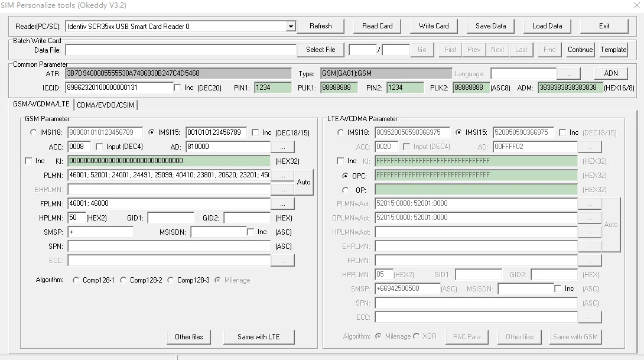This screenshot has width=644, height=360.
Task: Click the Save Data button
Action: click(490, 26)
